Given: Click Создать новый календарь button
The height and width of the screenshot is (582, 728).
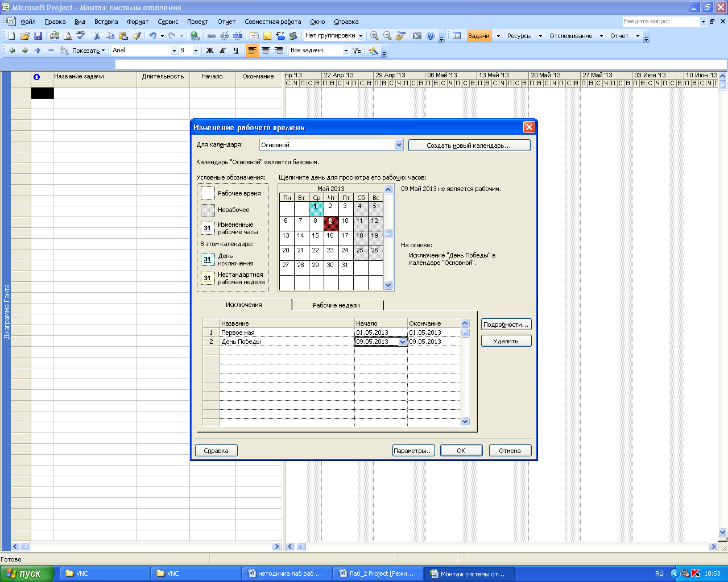Looking at the screenshot, I should point(469,145).
